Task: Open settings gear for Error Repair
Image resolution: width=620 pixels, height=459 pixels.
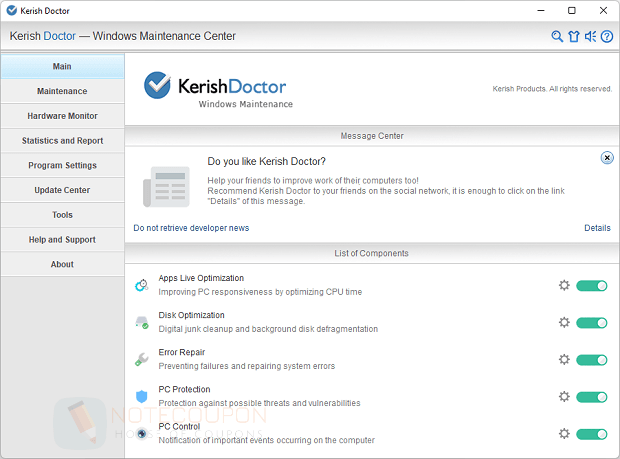Action: (x=564, y=359)
